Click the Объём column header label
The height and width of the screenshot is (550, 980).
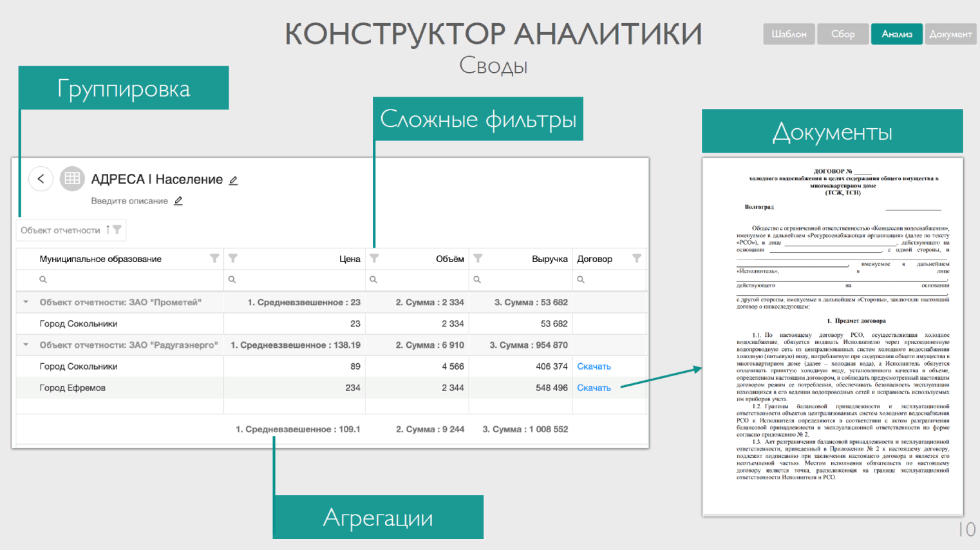[x=450, y=259]
